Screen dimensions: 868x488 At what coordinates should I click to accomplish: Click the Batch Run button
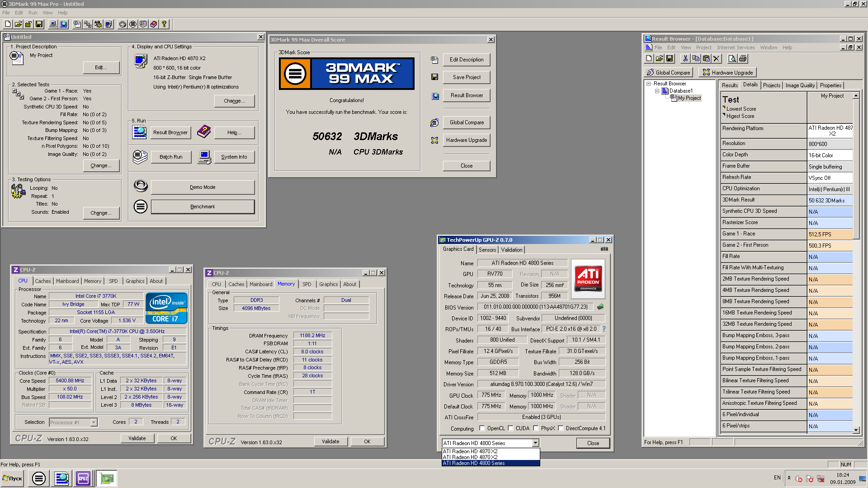pos(171,157)
